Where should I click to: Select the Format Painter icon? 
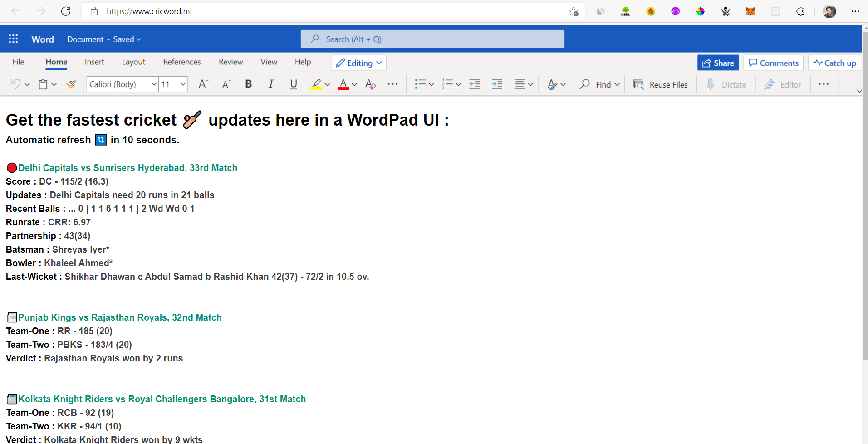click(x=71, y=84)
